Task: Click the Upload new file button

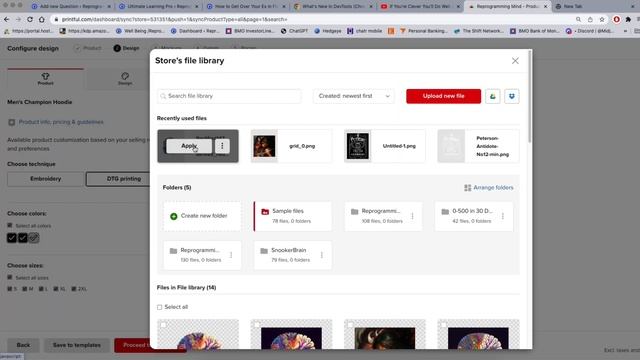Action: tap(443, 96)
